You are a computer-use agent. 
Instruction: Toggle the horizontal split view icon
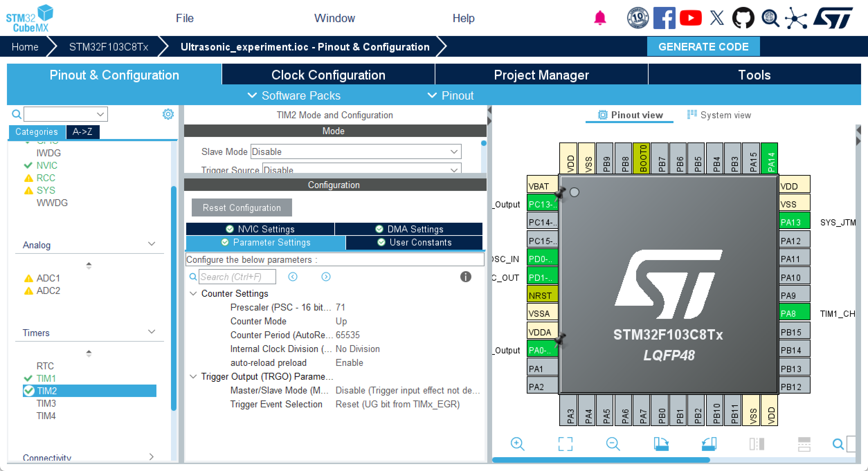[x=804, y=444]
